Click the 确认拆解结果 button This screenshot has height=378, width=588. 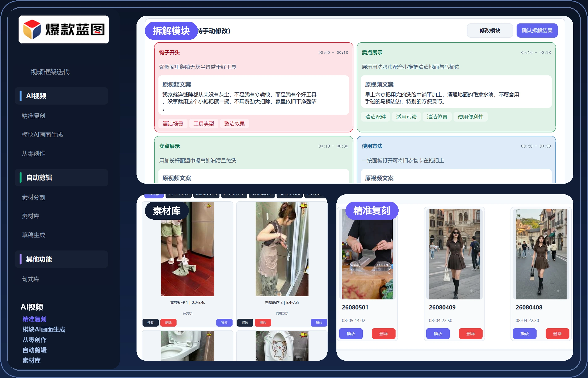(537, 30)
